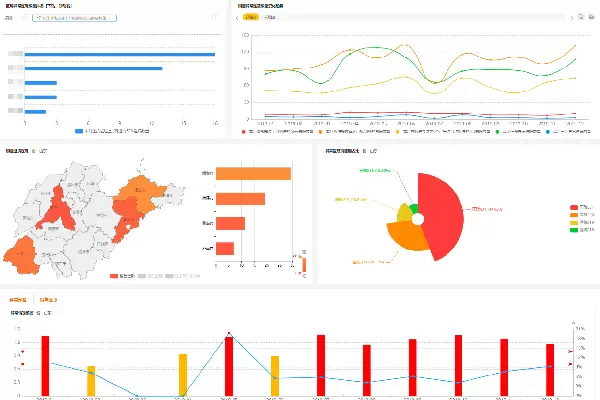Image resolution: width=600 pixels, height=400 pixels.
Task: Switch to the second tab above line chart
Action: tap(269, 18)
